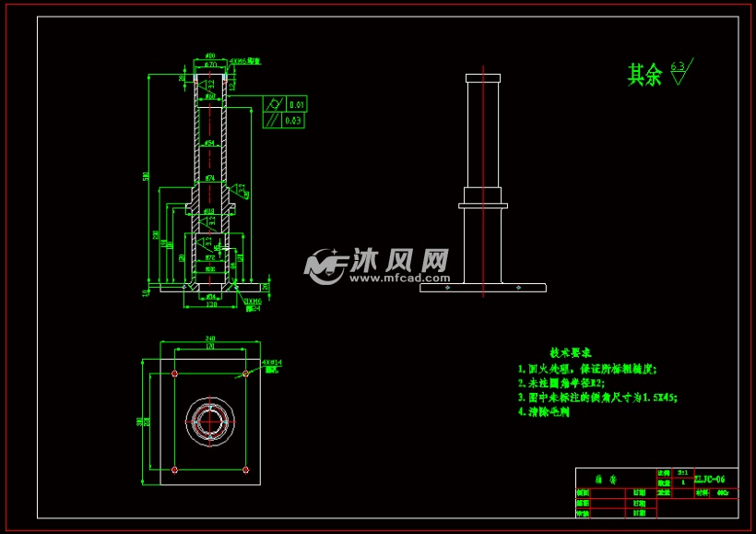This screenshot has height=534, width=756.
Task: Select the base plate of right elevation view
Action: (x=483, y=288)
